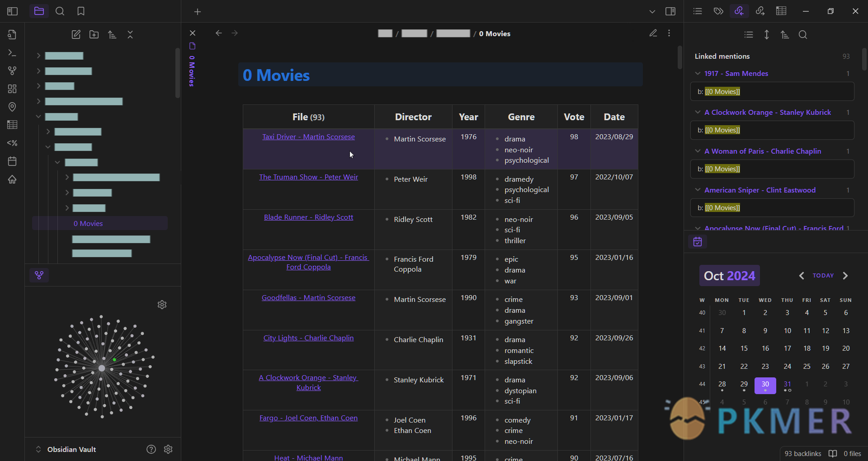Viewport: 868px width, 461px height.
Task: Select calendar day 30
Action: click(x=765, y=385)
